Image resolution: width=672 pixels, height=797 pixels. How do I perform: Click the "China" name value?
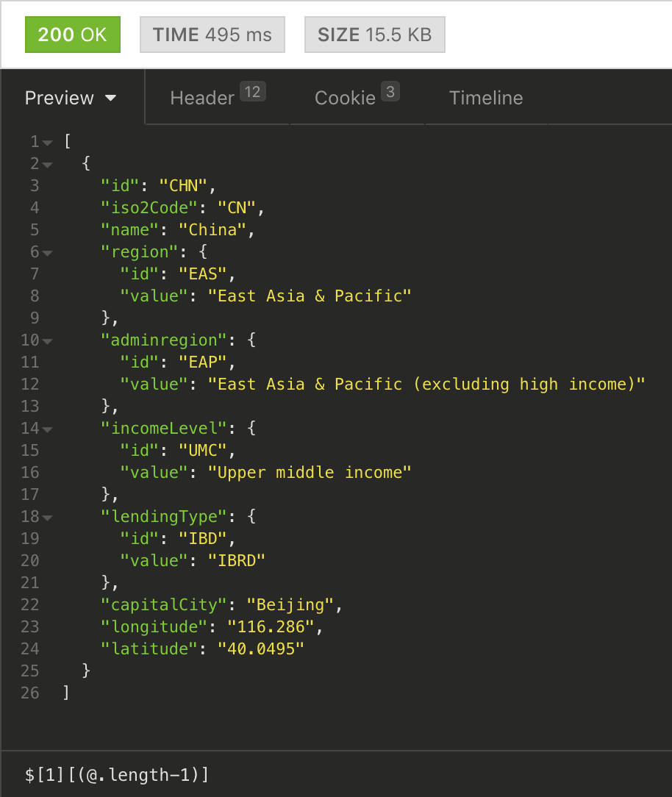[x=212, y=229]
